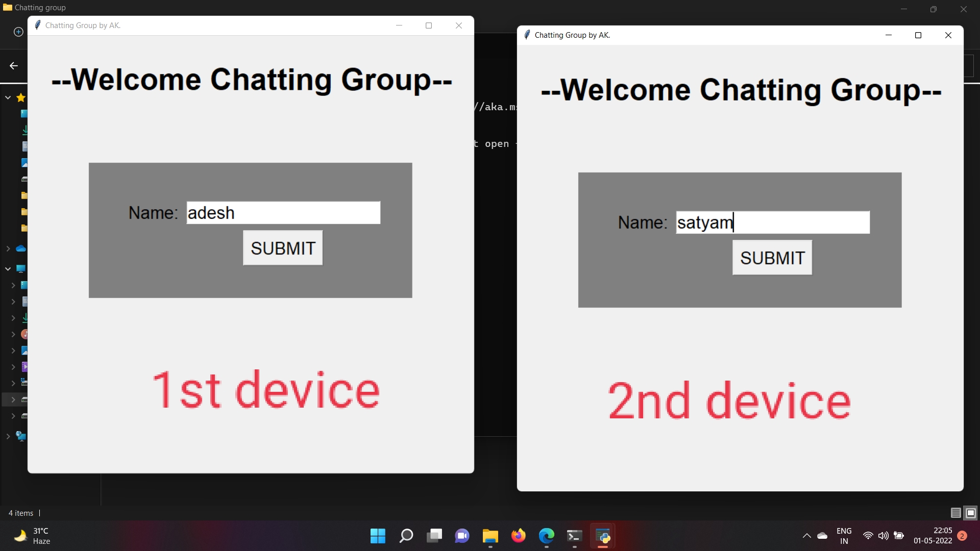The width and height of the screenshot is (980, 551).
Task: Click the Python logo in the Chatting Group title bar
Action: tap(37, 25)
